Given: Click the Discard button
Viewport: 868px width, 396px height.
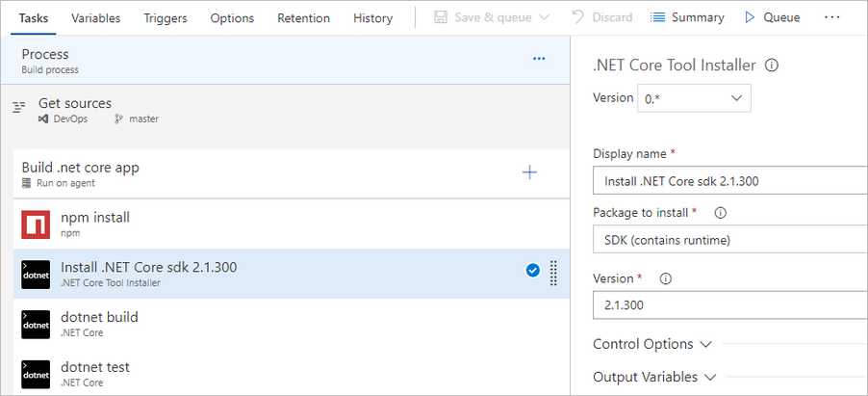Looking at the screenshot, I should point(602,17).
